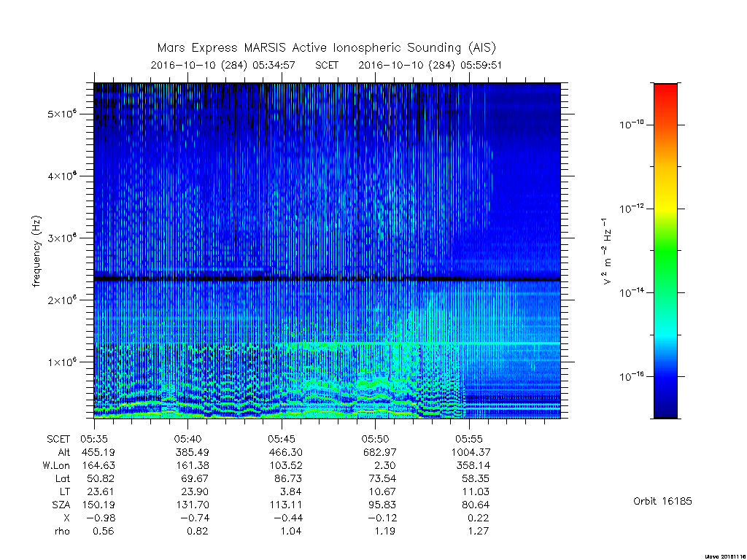Click the bright cyan horizontal line near 1.3 MHz
This screenshot has width=747, height=560.
[422, 343]
